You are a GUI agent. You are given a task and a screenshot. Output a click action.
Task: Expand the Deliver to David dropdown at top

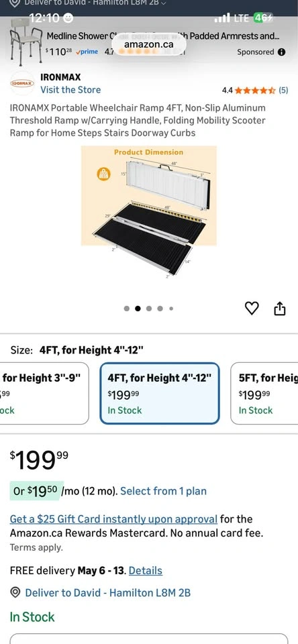(95, 3)
